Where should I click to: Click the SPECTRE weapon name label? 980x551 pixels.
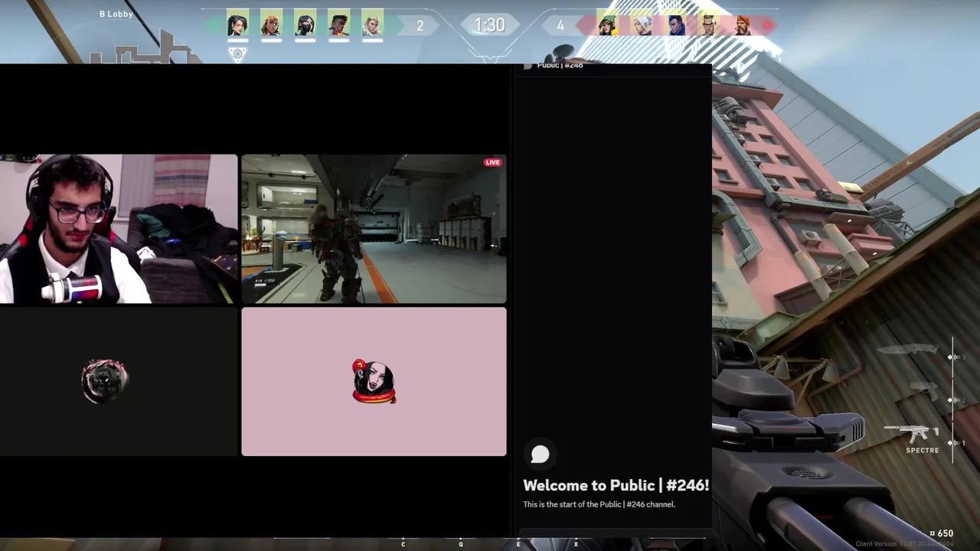pos(923,451)
